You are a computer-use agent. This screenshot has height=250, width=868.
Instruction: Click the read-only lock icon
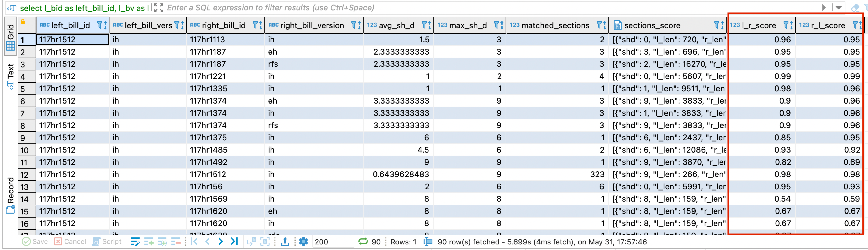[23, 22]
